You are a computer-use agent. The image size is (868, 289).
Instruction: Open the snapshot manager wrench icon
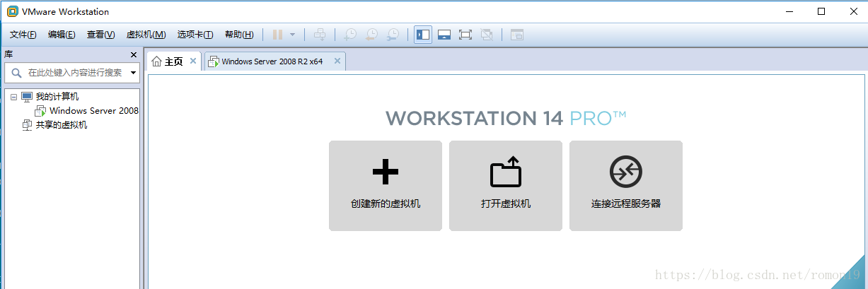coord(393,35)
